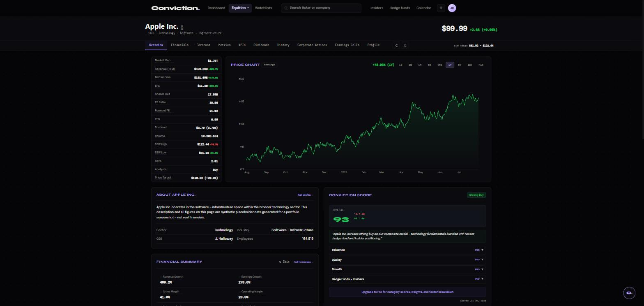Click the overall score 93
This screenshot has height=306, width=644.
pos(341,220)
